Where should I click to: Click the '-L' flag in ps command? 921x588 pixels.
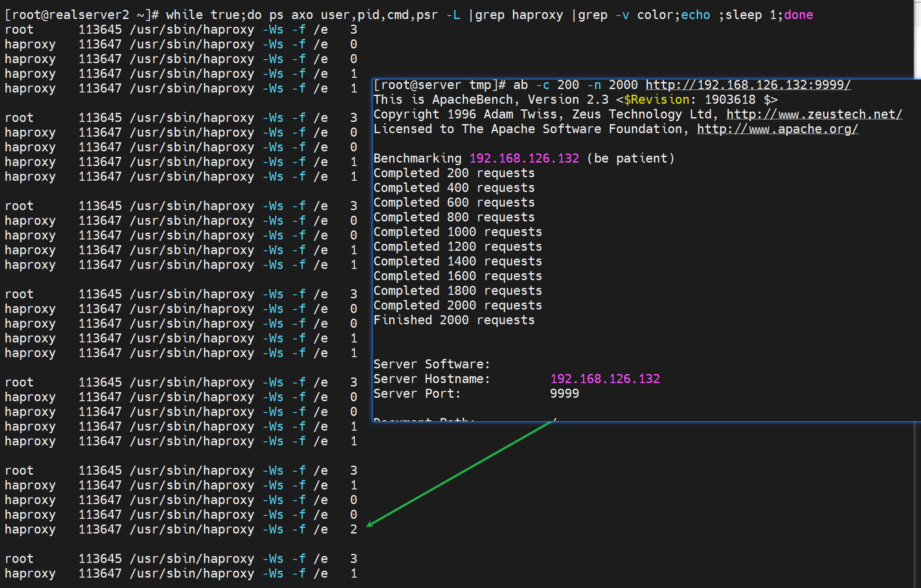pyautogui.click(x=453, y=15)
